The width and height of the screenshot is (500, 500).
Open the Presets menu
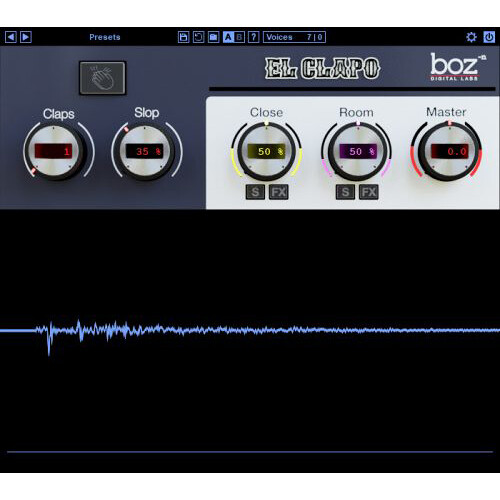point(105,37)
